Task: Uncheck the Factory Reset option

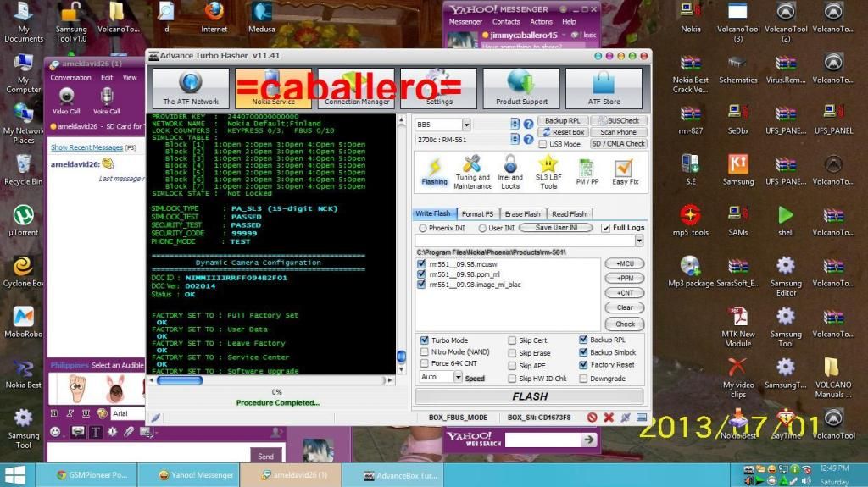Action: click(583, 365)
